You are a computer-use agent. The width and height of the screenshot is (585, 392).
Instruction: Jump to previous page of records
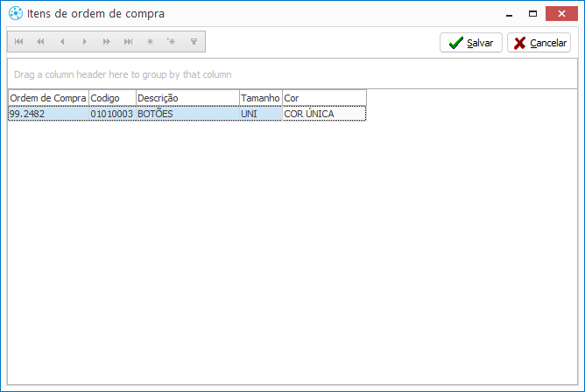point(40,42)
